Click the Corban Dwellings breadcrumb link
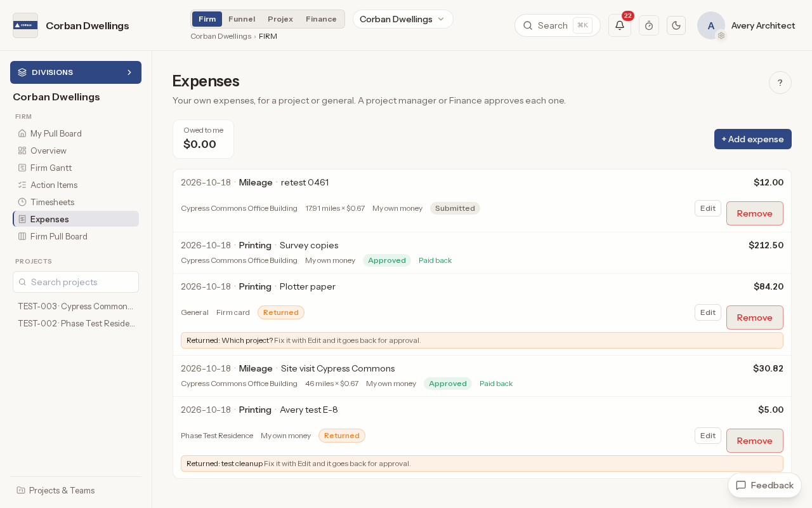Image resolution: width=812 pixels, height=508 pixels. (x=221, y=36)
